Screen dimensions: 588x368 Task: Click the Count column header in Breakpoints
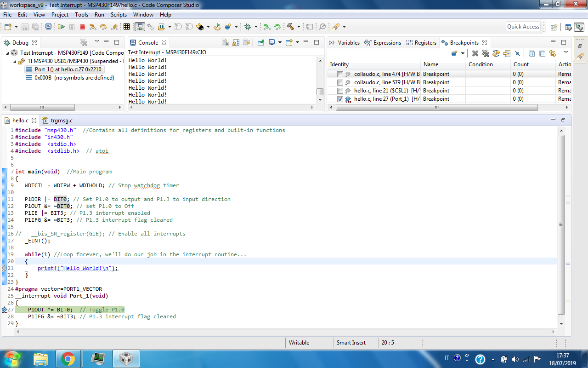click(533, 64)
